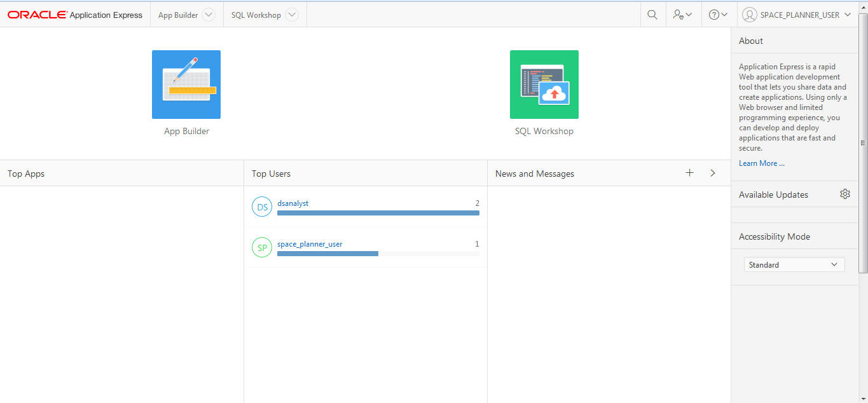Click the SPACE_PLANNER_USER account avatar icon
868x403 pixels.
(750, 15)
